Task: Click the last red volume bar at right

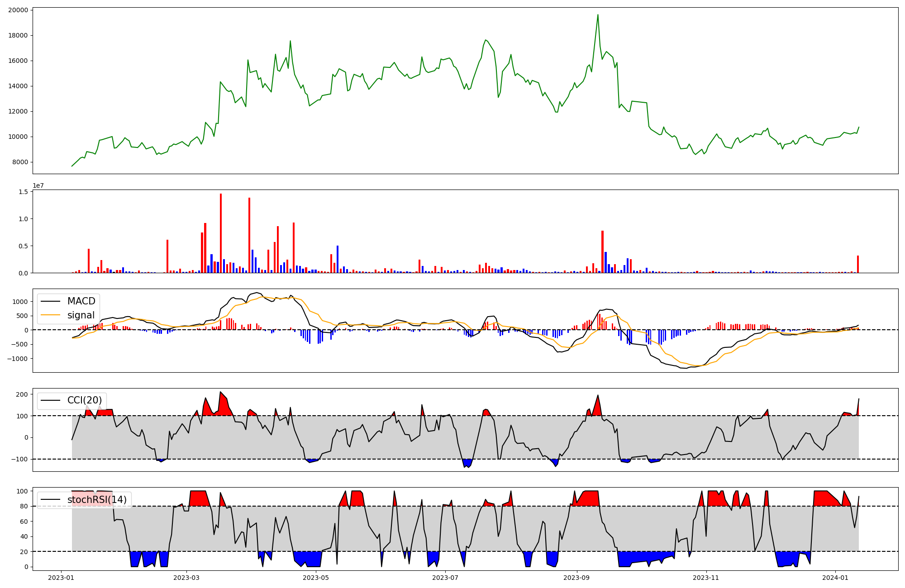Action: pos(858,264)
